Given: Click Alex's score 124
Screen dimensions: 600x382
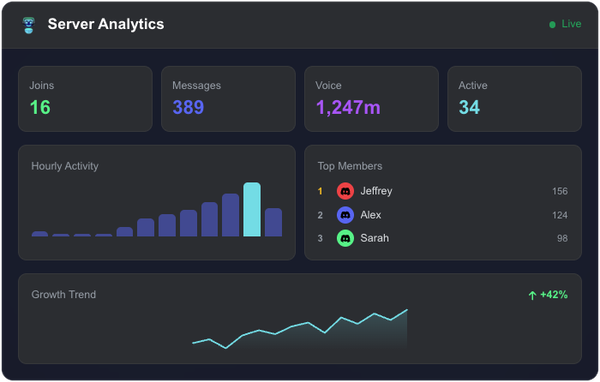Looking at the screenshot, I should 560,215.
